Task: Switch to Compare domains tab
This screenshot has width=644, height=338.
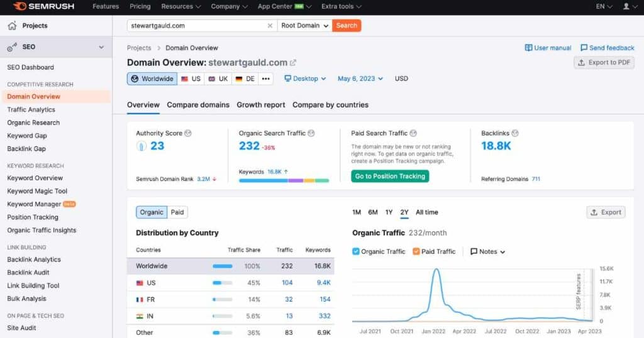Action: tap(198, 105)
